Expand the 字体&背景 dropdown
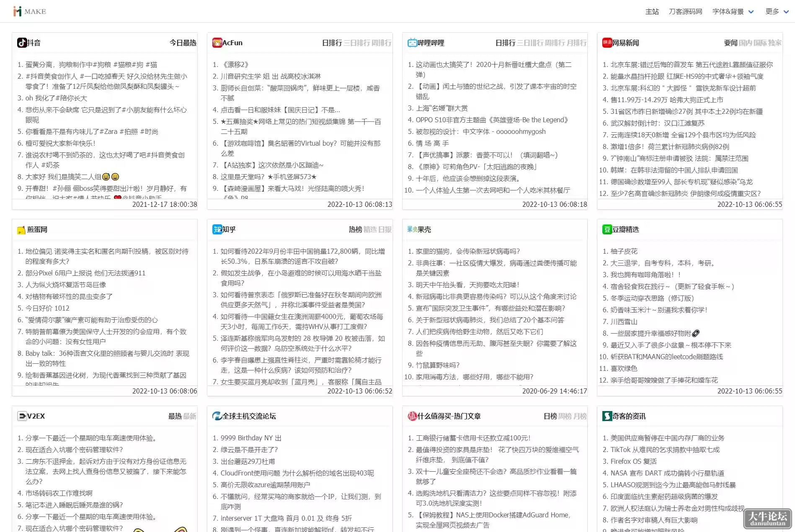Viewport: 795px width, 532px height. pyautogui.click(x=733, y=12)
